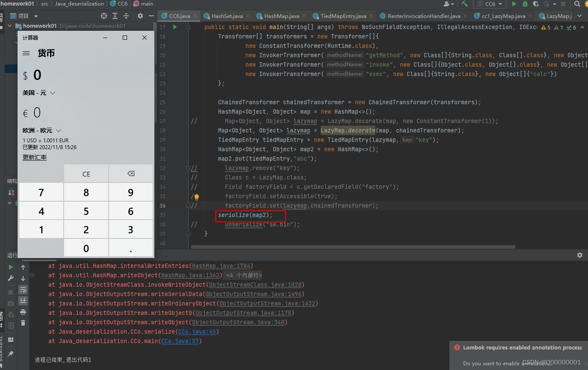Open the CC6.java:45 stack link

198,332
